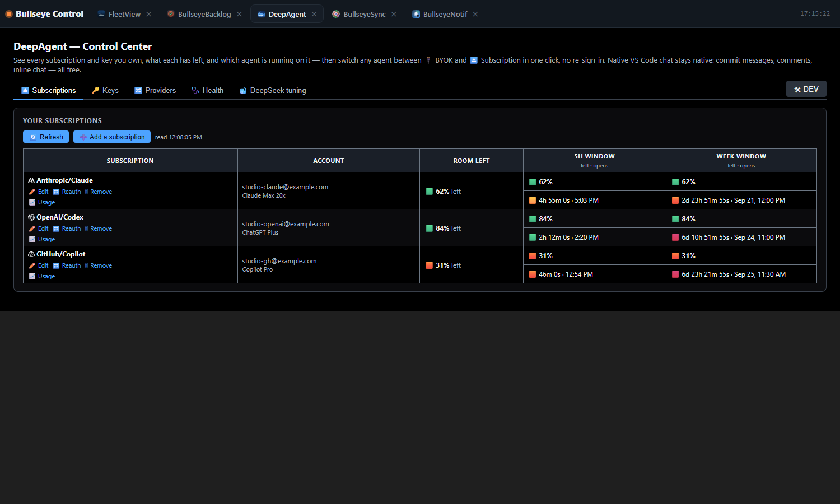Click the Anthropic logo icon
This screenshot has height=504, width=840.
[x=31, y=180]
